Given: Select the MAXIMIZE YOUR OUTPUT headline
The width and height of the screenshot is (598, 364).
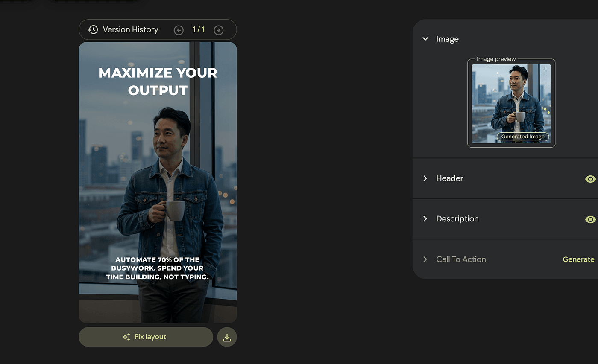Looking at the screenshot, I should [x=158, y=82].
